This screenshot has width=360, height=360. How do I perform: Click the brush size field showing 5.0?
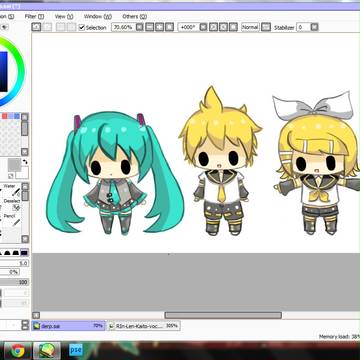(x=14, y=263)
